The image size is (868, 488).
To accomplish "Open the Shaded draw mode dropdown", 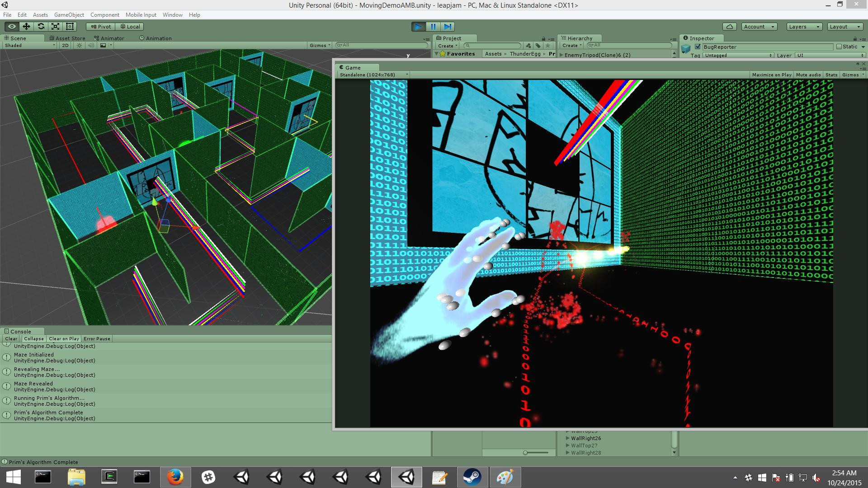I will click(x=30, y=45).
